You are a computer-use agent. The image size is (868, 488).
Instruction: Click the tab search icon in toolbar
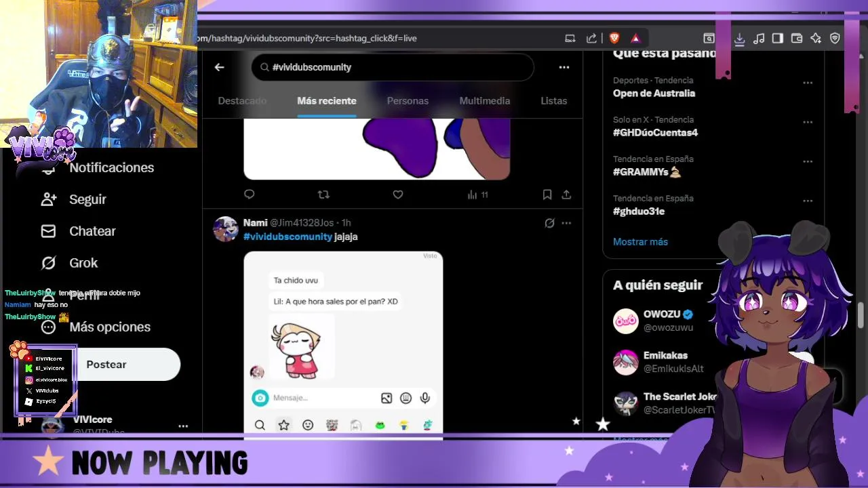click(x=709, y=39)
